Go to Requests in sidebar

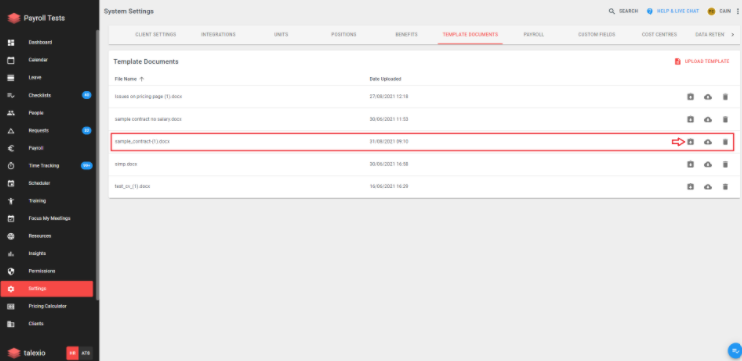coord(38,131)
